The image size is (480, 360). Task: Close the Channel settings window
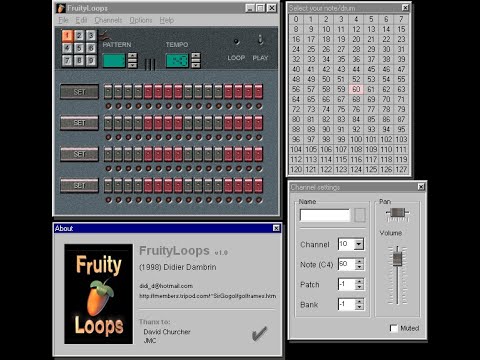(421, 187)
